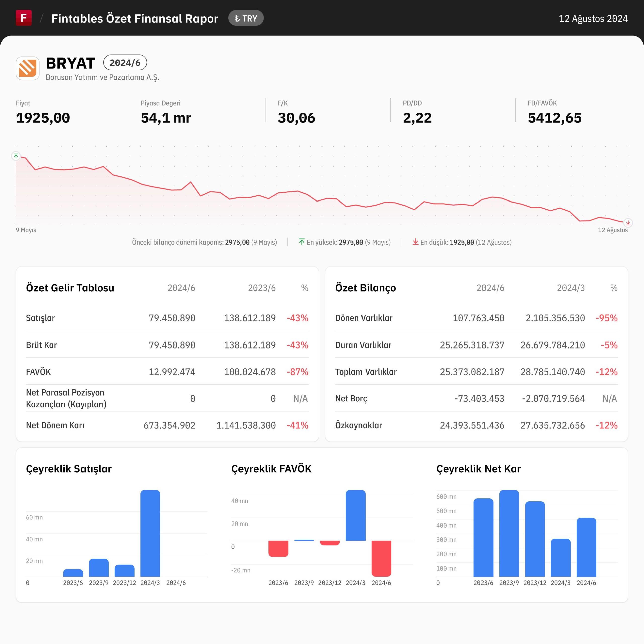Click the 2023/9 bar in Çeyreklik Net Kar

click(509, 533)
